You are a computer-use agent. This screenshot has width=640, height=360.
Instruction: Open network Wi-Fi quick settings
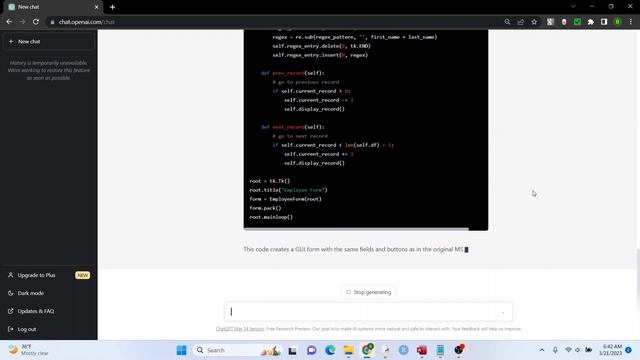[x=568, y=350]
